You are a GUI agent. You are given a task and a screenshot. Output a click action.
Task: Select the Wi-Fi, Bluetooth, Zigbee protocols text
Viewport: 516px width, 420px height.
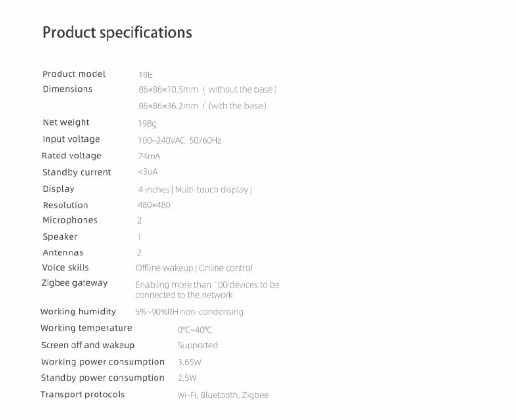[223, 395]
